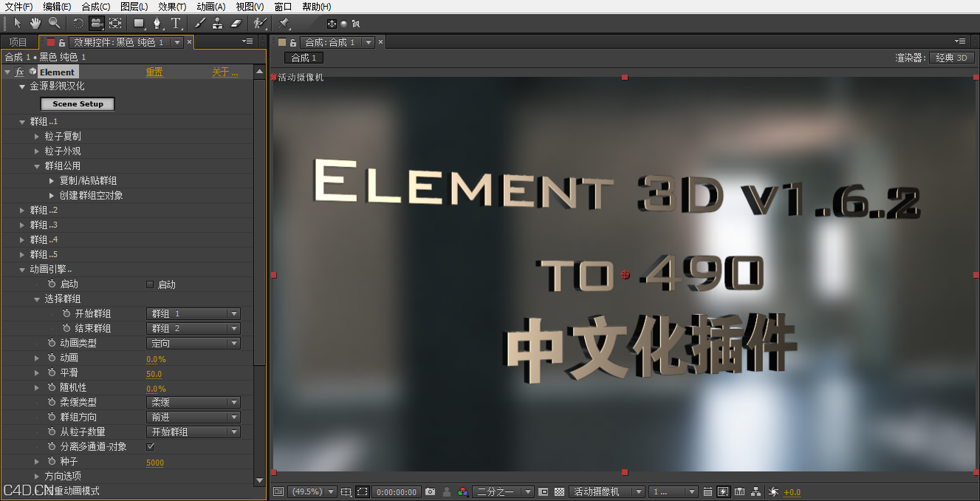This screenshot has width=980, height=501.
Task: Click the 0:00:00:00 timecode field
Action: [396, 491]
